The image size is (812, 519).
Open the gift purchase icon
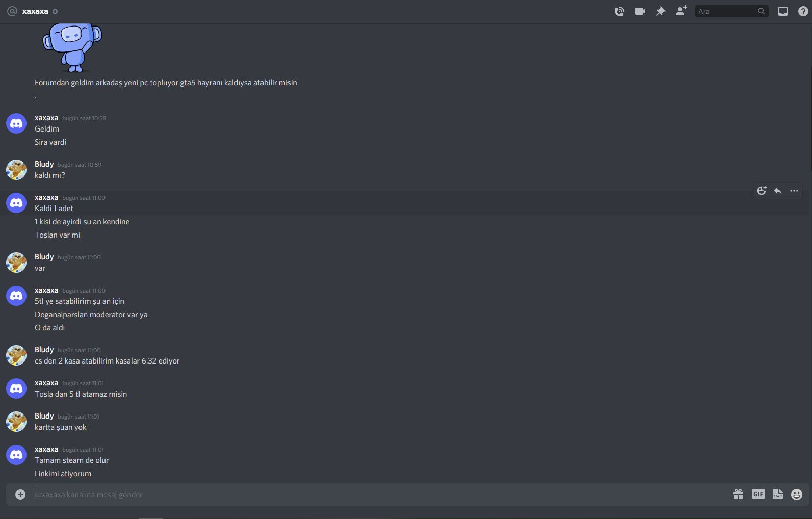point(738,494)
